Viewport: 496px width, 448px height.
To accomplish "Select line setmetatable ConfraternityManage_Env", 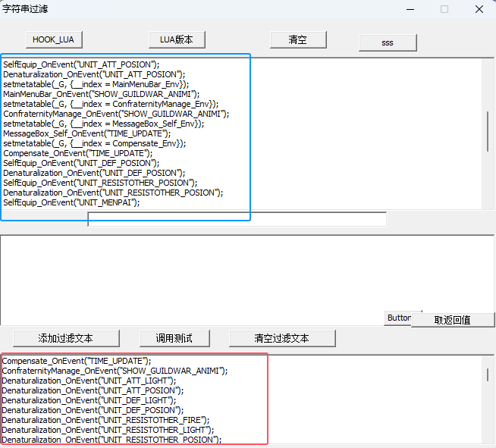I will tap(111, 104).
